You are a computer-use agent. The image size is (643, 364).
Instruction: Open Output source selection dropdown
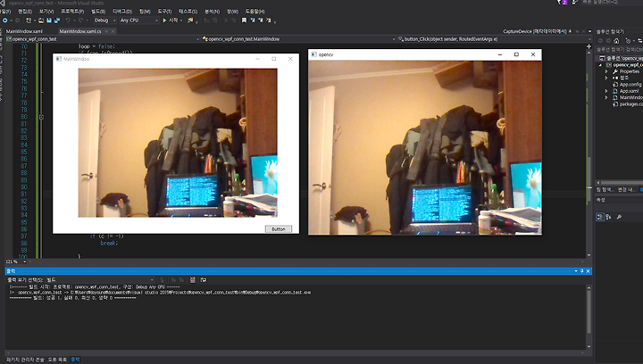click(x=100, y=279)
